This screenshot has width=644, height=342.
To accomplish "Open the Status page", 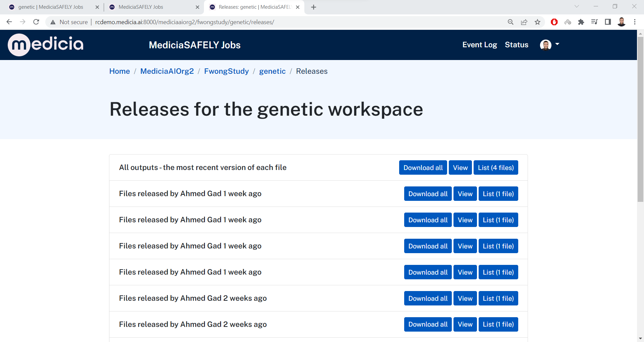I will point(517,45).
